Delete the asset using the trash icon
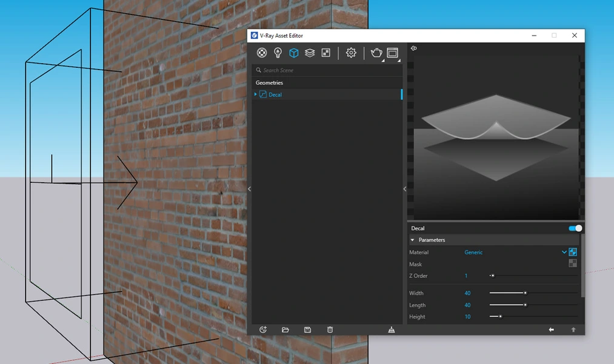Viewport: 614px width, 364px height. (329, 329)
